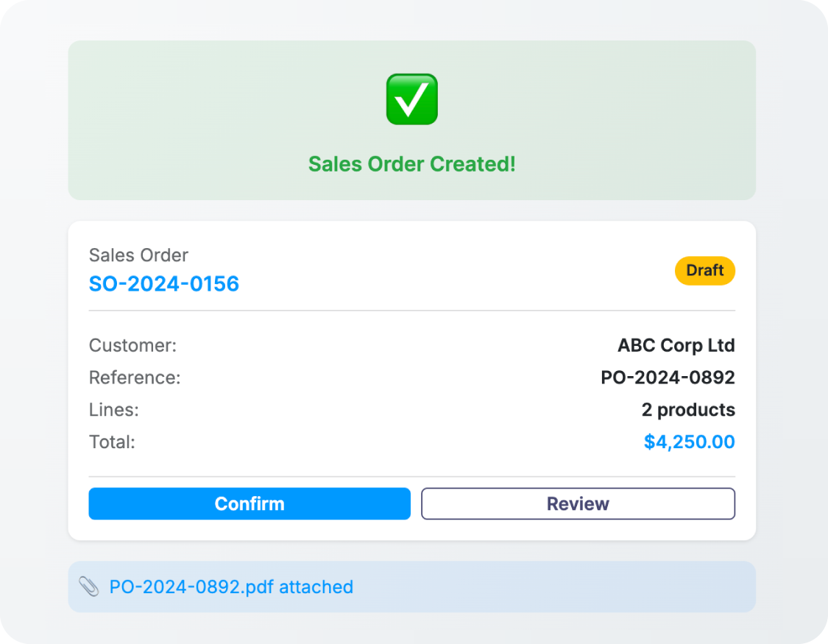Viewport: 828px width, 644px height.
Task: Click the "Sales Order Created!" heading
Action: [412, 164]
